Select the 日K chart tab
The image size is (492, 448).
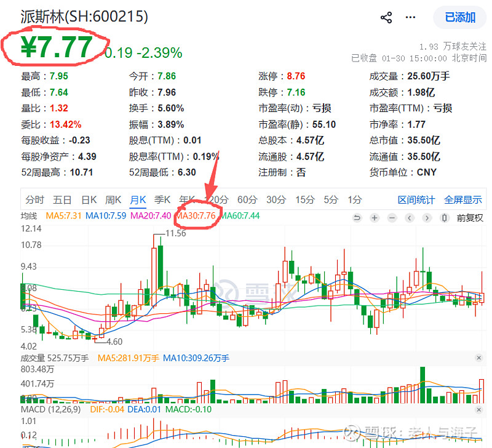89,199
